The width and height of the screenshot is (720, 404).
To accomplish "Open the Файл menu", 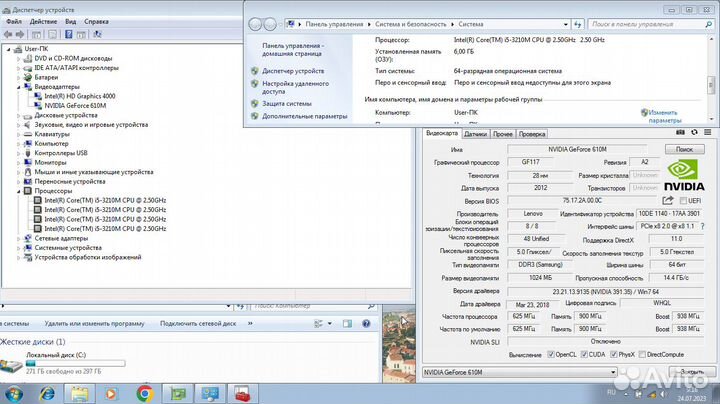I will pos(14,22).
